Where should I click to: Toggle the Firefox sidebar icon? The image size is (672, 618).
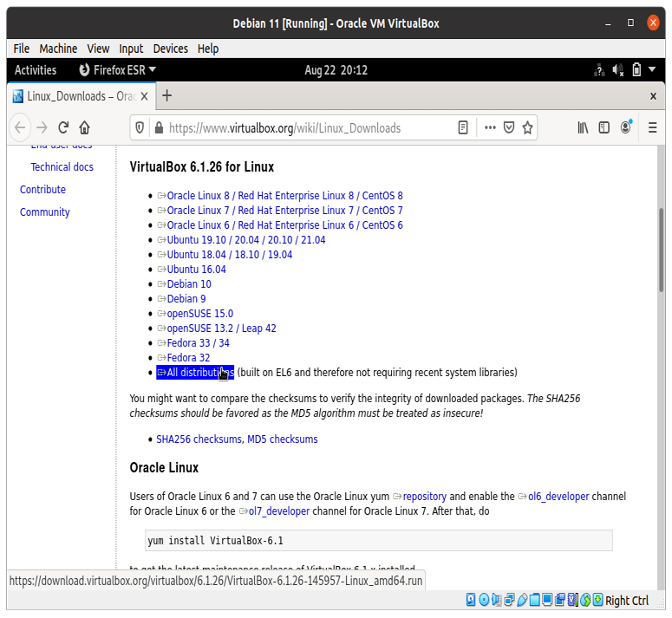[603, 127]
